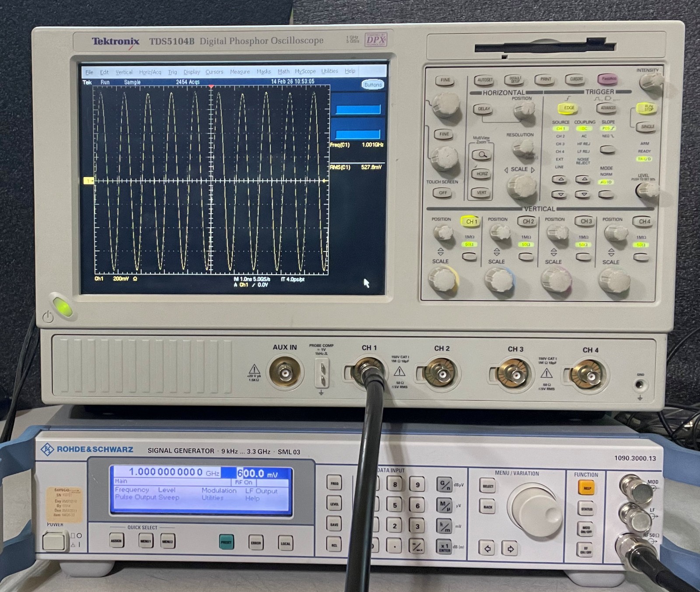Click the Freq(C1) 1.001GHz measurement readout

pyautogui.click(x=357, y=145)
